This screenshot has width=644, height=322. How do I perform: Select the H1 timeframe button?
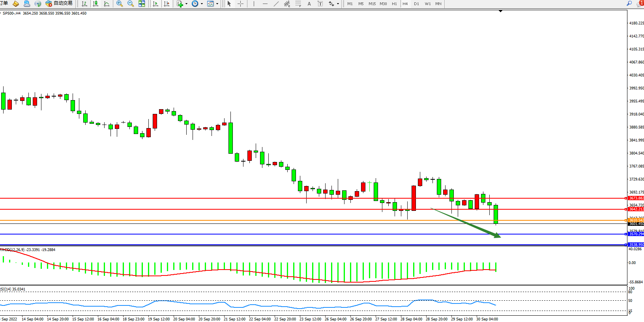pos(394,4)
